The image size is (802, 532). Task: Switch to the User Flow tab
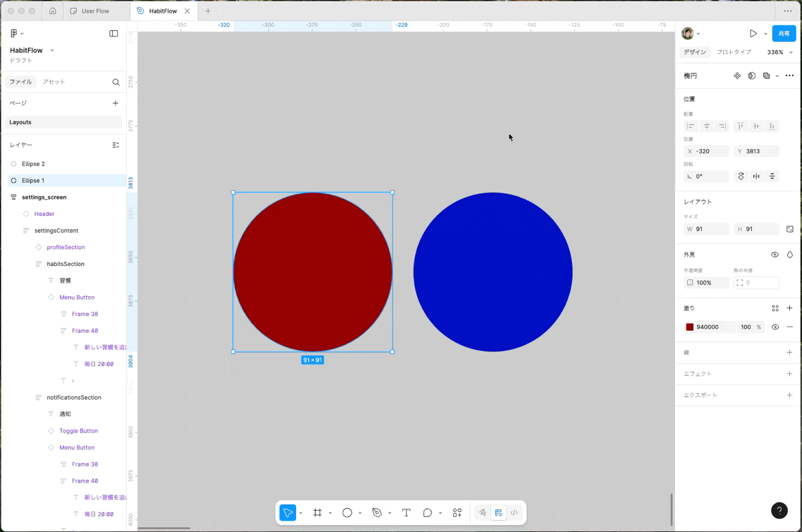coord(95,11)
